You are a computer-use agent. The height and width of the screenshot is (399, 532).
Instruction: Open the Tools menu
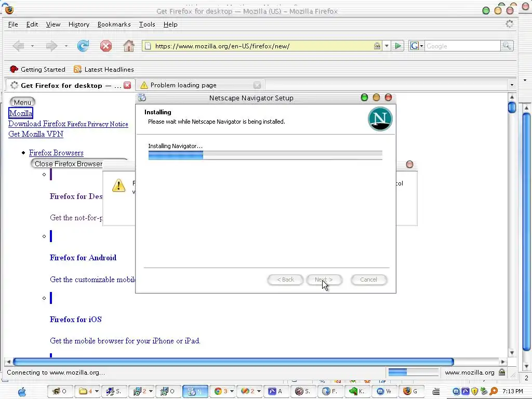[x=147, y=24]
